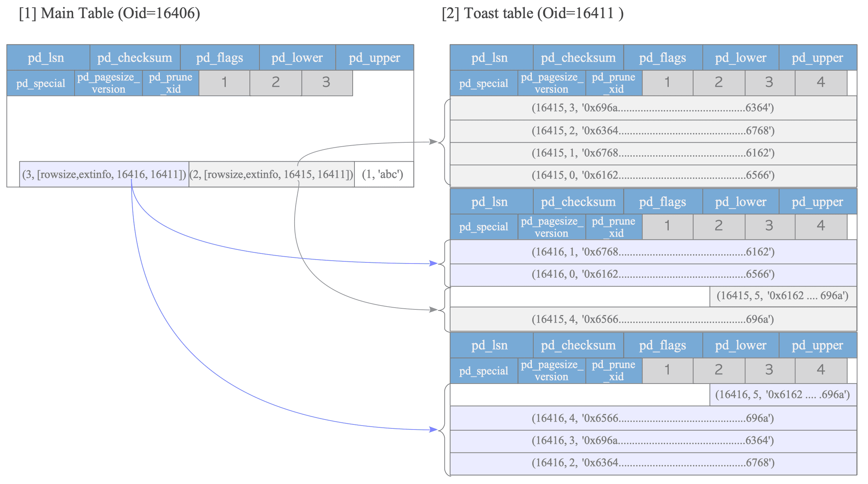
Task: Click pd_upper in first Toast page header
Action: (x=818, y=57)
